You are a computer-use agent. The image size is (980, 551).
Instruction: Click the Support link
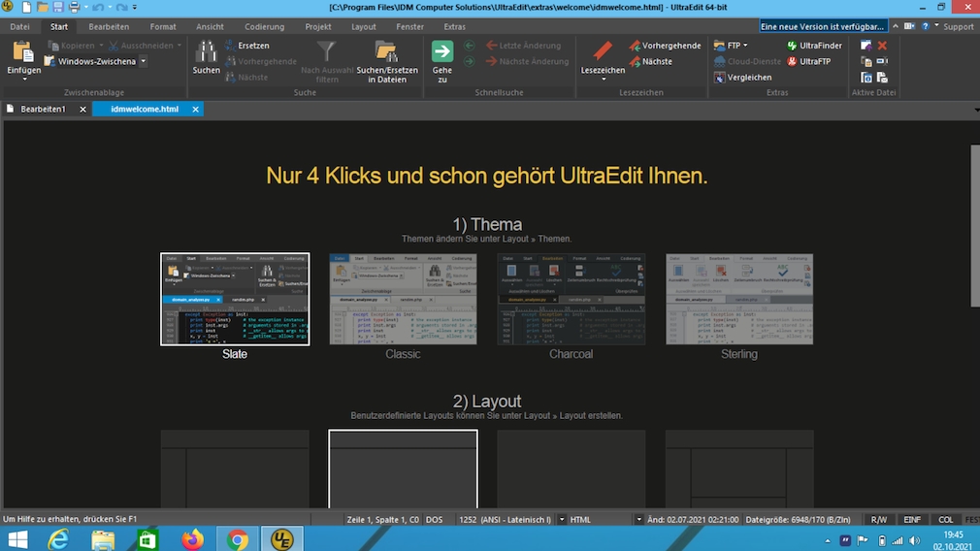958,27
